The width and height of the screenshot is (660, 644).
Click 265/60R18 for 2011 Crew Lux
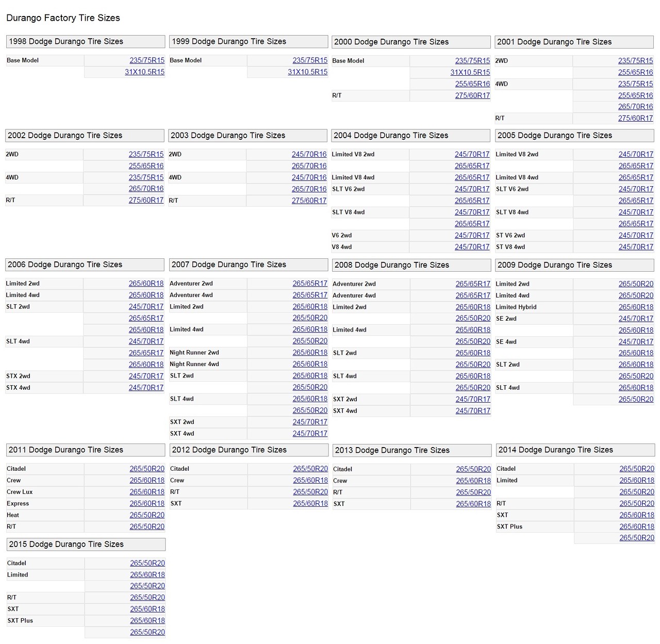pyautogui.click(x=147, y=492)
